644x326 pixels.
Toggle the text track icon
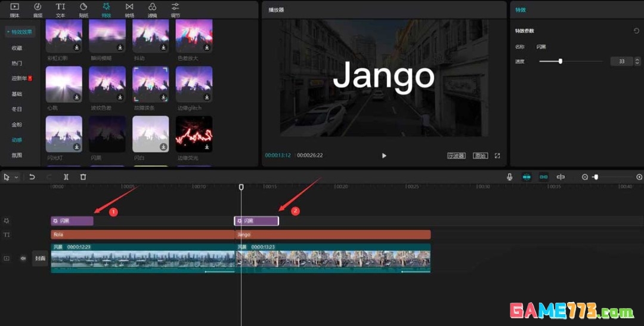point(7,235)
